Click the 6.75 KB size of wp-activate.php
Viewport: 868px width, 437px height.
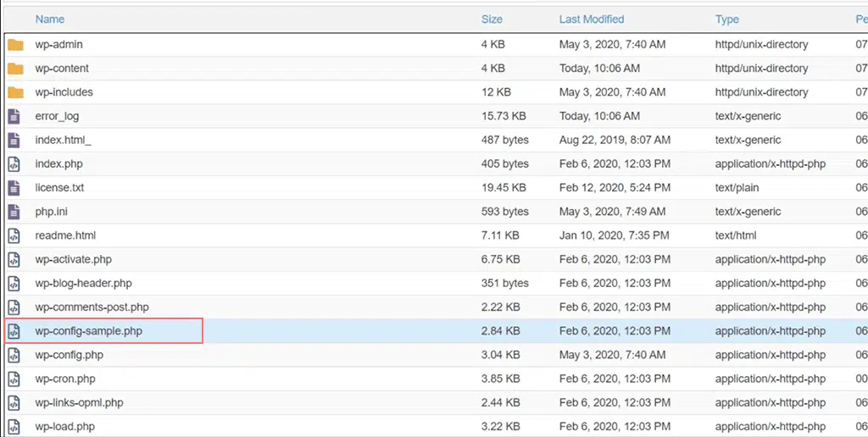click(500, 259)
